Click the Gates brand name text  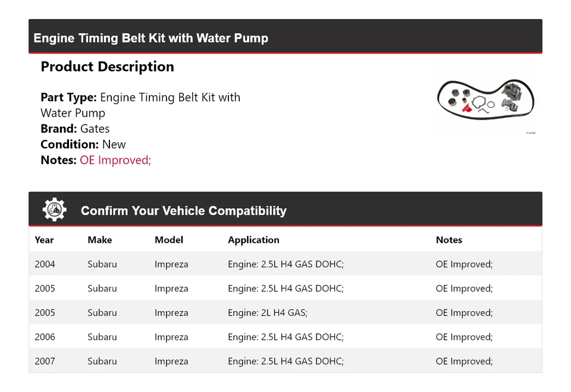coord(95,128)
